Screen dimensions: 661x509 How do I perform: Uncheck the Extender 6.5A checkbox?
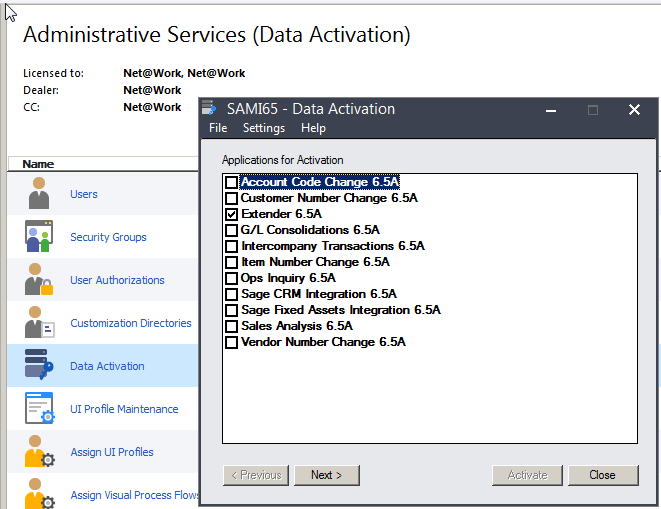(x=232, y=214)
